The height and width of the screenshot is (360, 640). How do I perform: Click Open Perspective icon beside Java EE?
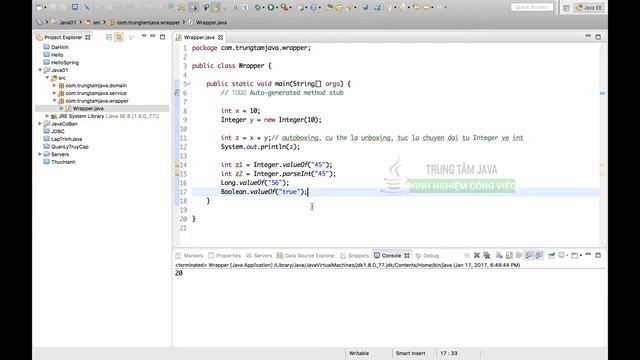point(566,8)
